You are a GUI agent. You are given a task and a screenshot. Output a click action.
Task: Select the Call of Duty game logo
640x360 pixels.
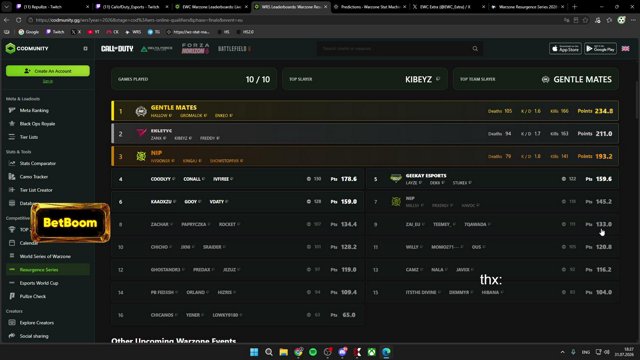click(117, 49)
